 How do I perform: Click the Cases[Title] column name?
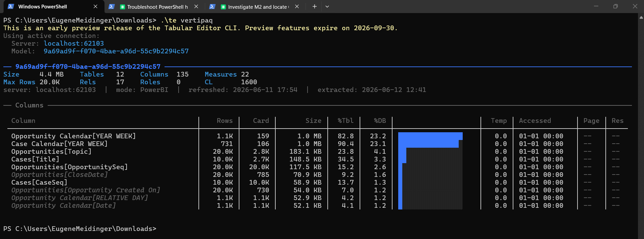[x=35, y=159]
